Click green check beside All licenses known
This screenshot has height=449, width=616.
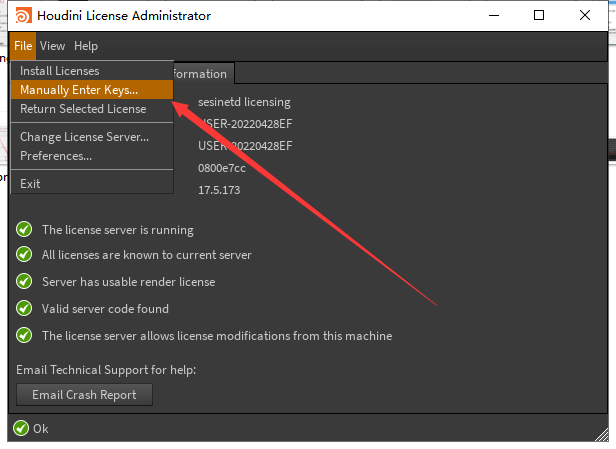point(24,255)
